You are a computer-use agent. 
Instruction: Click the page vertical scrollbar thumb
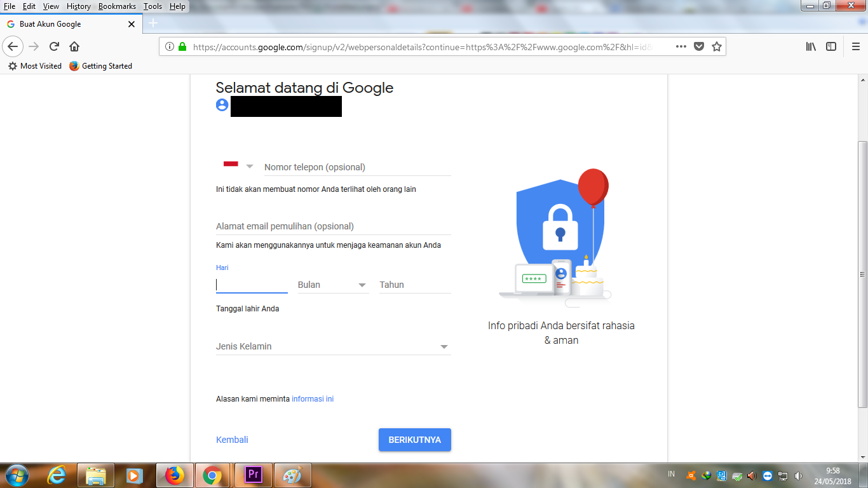862,273
